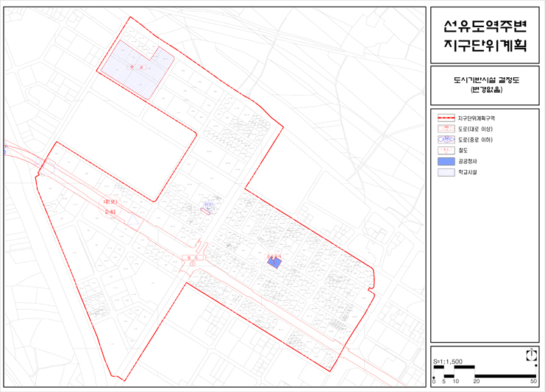This screenshot has width=545, height=392.
Task: Click the 도로(중로 이하) blue legend symbol
Action: pos(446,140)
